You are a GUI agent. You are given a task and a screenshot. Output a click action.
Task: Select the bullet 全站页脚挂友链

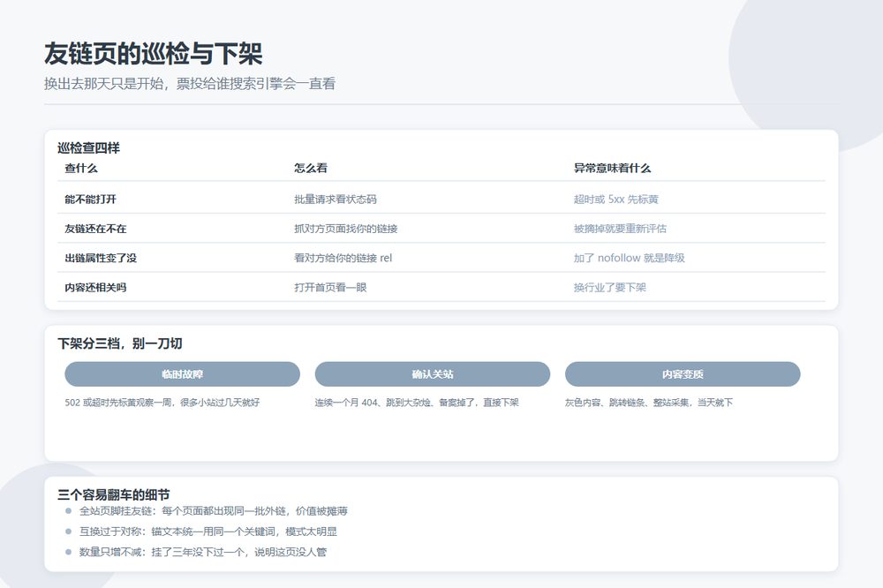(x=116, y=511)
